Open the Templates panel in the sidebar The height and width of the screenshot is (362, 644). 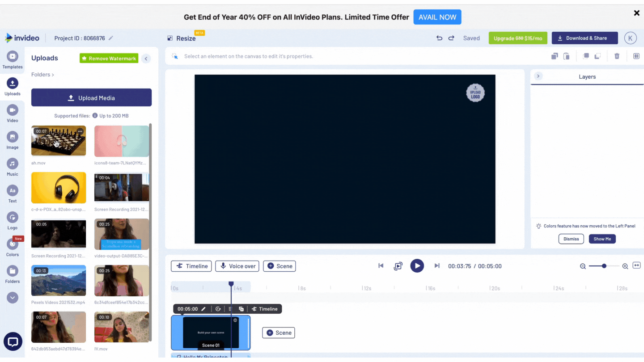point(13,60)
